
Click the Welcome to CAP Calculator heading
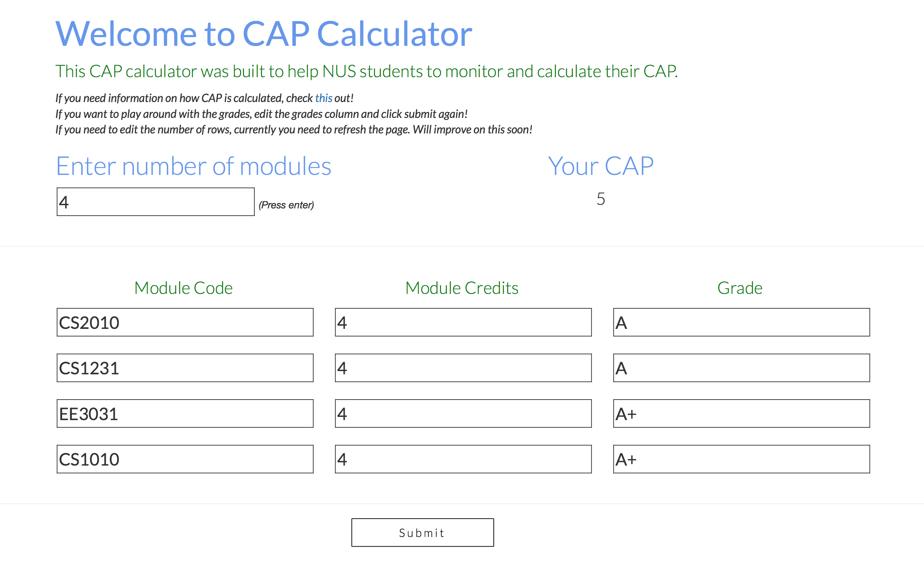point(263,34)
